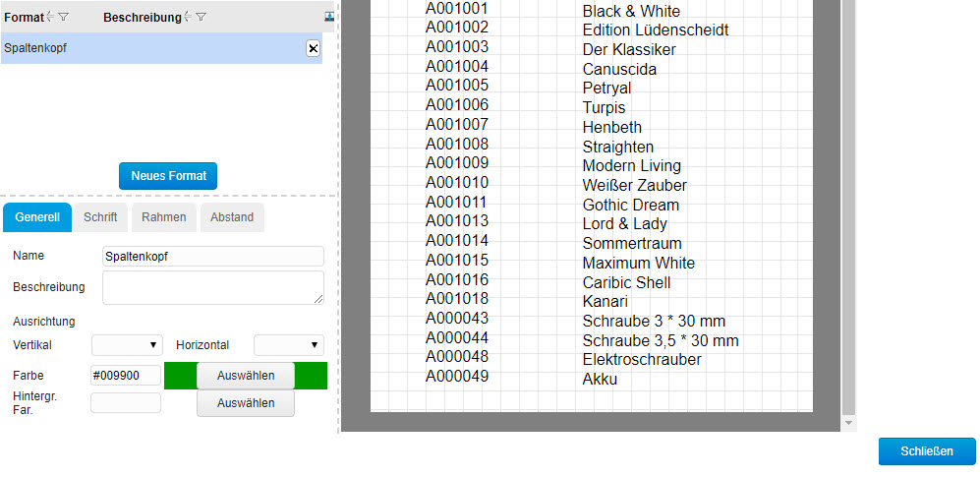Image resolution: width=980 pixels, height=477 pixels.
Task: Click the export icon in the table header
Action: 330,17
